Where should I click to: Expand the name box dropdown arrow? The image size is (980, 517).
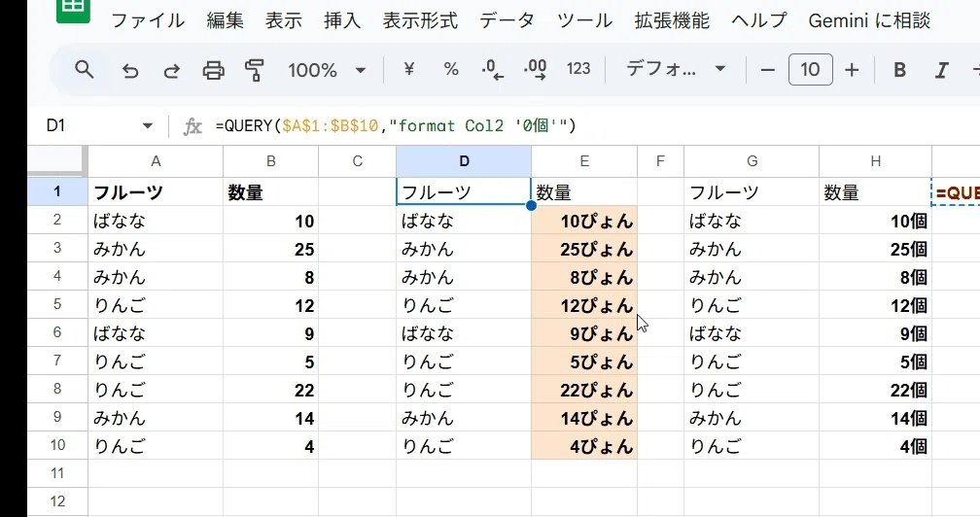pyautogui.click(x=148, y=126)
